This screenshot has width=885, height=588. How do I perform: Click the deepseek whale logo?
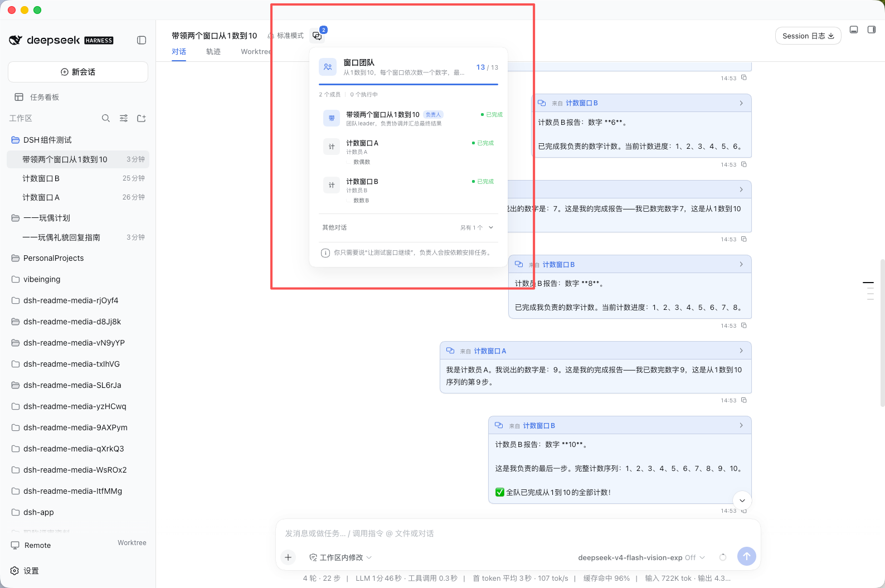coord(16,40)
